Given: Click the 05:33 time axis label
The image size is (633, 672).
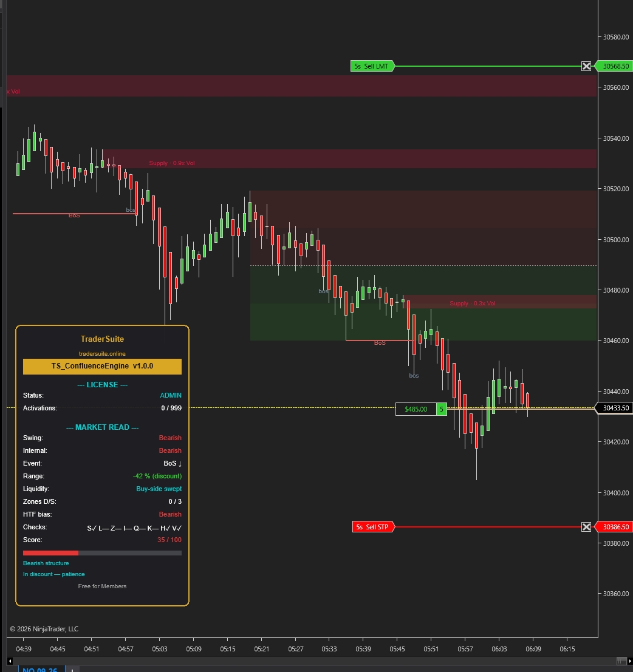Looking at the screenshot, I should 329,648.
